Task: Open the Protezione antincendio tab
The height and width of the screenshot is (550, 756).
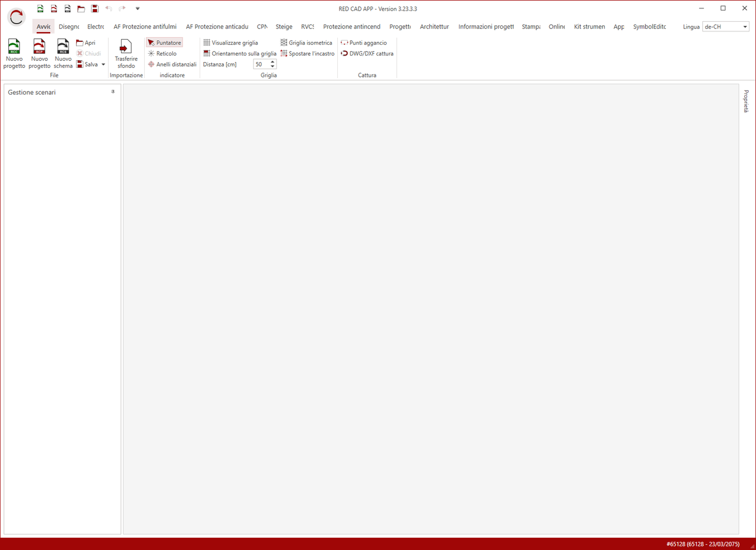Action: 351,27
